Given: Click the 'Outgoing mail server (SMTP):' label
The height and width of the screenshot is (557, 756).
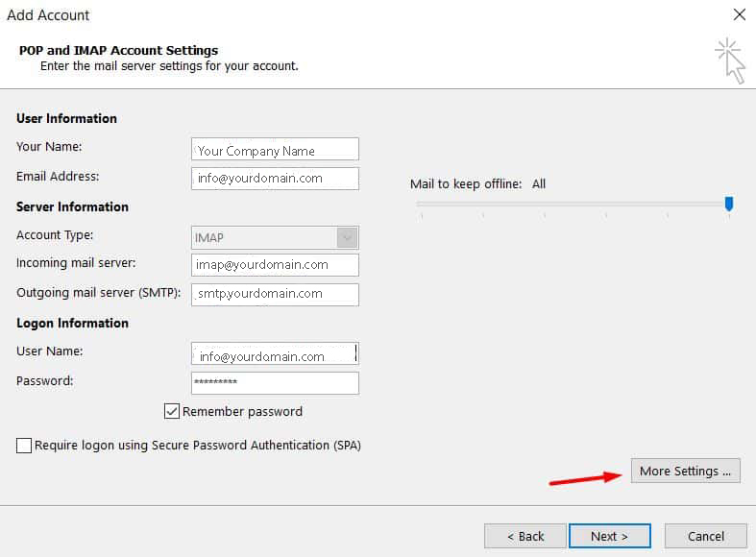Looking at the screenshot, I should tap(98, 293).
